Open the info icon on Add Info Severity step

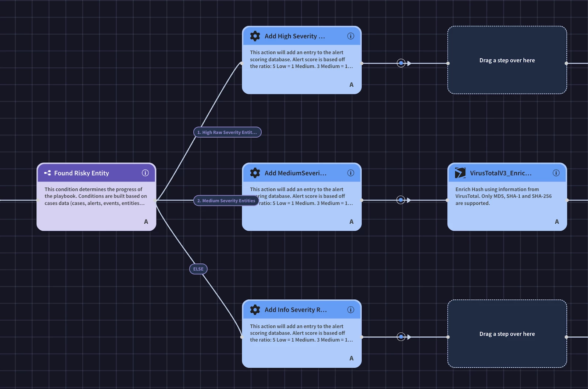click(x=351, y=310)
